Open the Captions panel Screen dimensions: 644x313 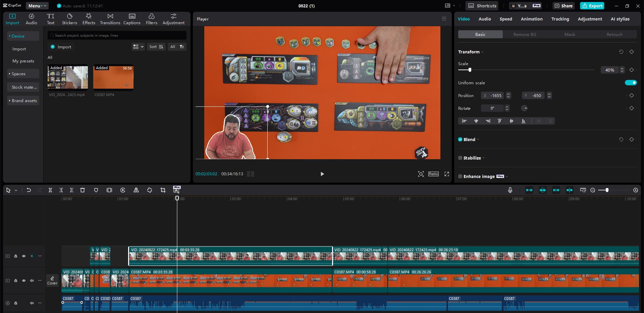coord(132,19)
